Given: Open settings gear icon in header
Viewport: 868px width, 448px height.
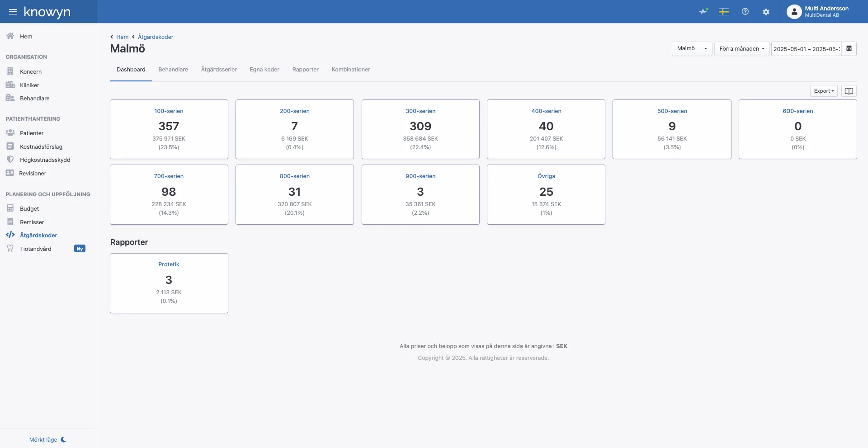Looking at the screenshot, I should [766, 12].
